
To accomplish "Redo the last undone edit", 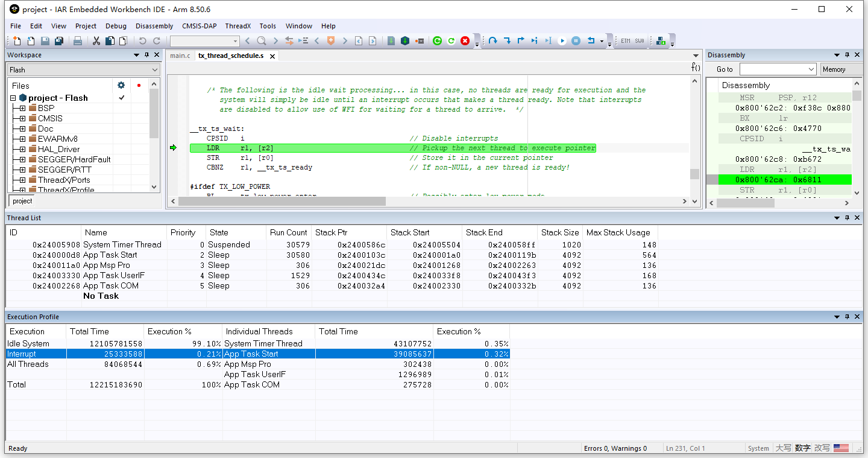I will 157,41.
